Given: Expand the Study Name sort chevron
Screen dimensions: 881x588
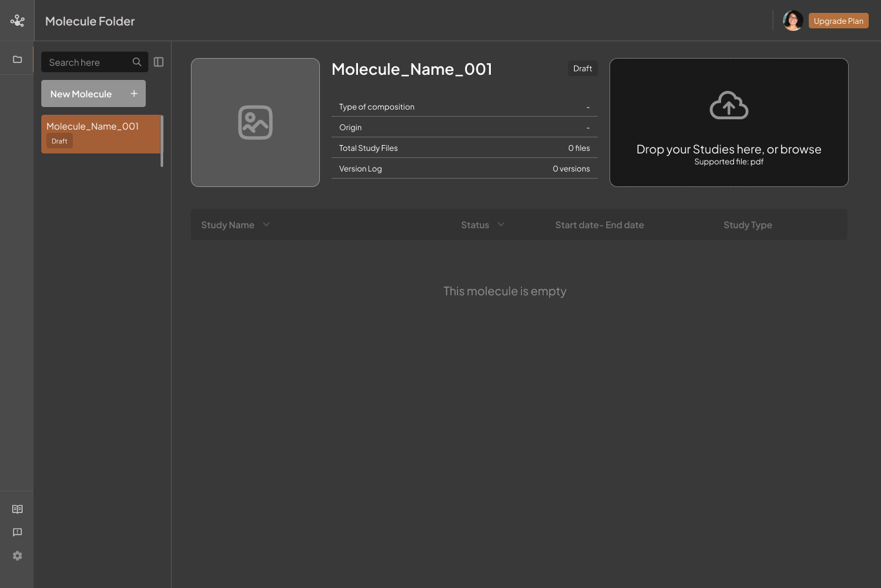Looking at the screenshot, I should 266,224.
